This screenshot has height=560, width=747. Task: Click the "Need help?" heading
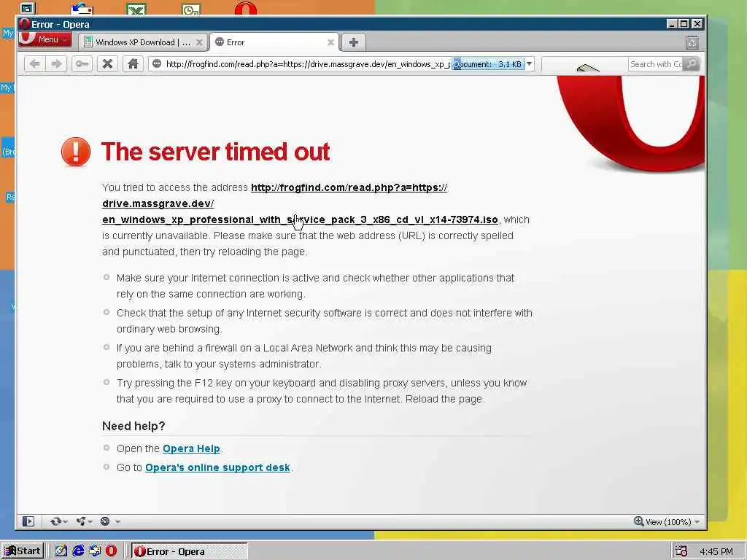click(133, 426)
